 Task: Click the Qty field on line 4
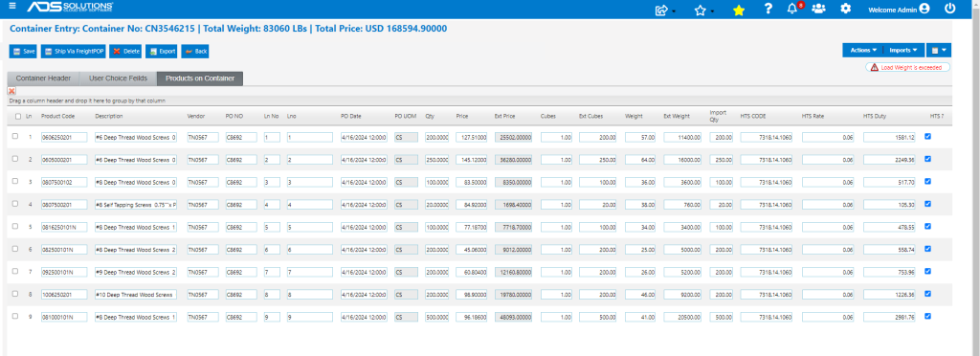(x=436, y=204)
